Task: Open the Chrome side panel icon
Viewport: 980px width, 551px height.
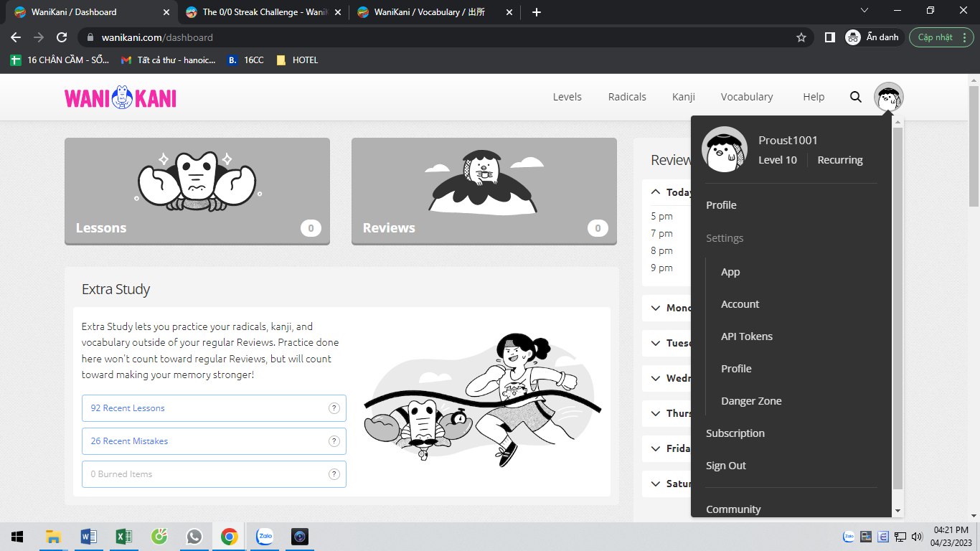Action: [830, 37]
